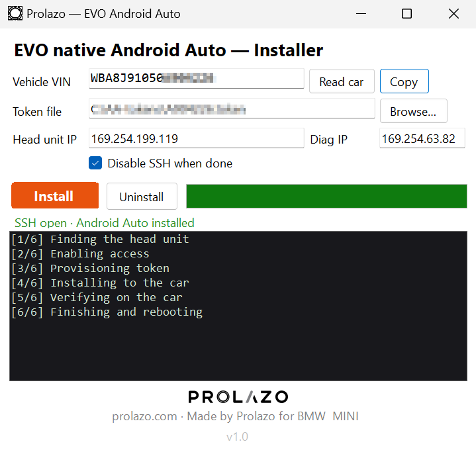476x452 pixels.
Task: Click the v1.0 version label
Action: point(238,437)
